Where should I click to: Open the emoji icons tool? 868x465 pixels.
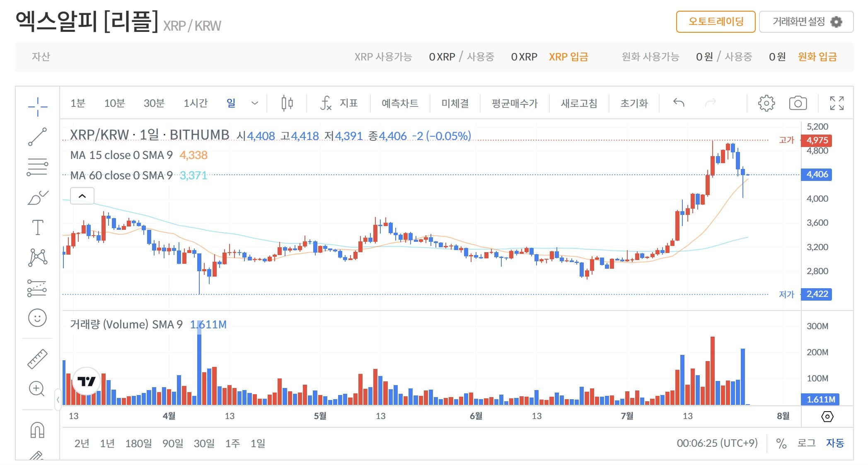pos(37,318)
